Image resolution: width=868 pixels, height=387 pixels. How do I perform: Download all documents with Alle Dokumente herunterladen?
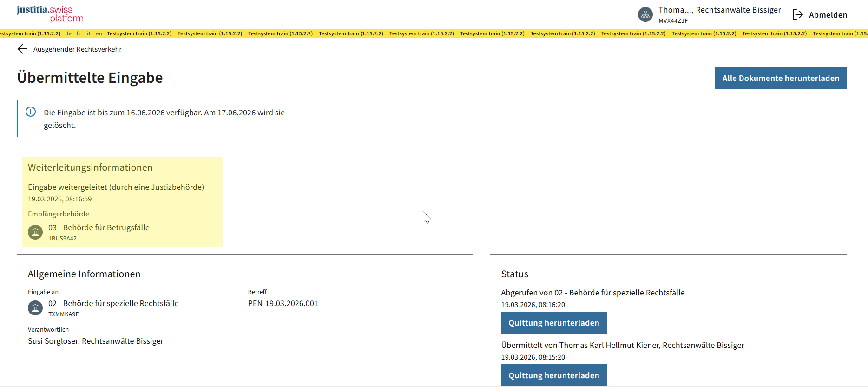coord(781,78)
